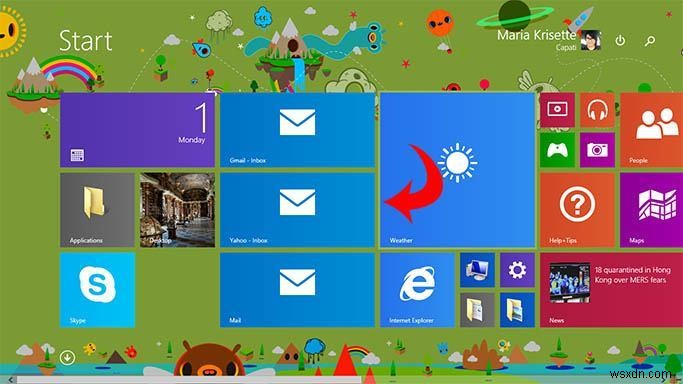Open the Camera tile

tap(597, 150)
